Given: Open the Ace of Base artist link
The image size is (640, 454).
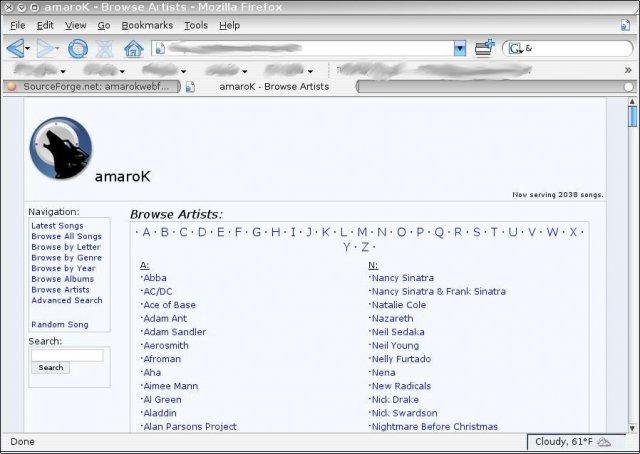Looking at the screenshot, I should (169, 305).
